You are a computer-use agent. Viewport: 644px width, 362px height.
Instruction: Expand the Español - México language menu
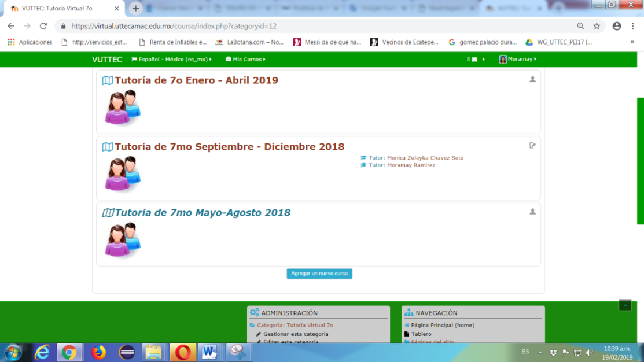click(171, 60)
